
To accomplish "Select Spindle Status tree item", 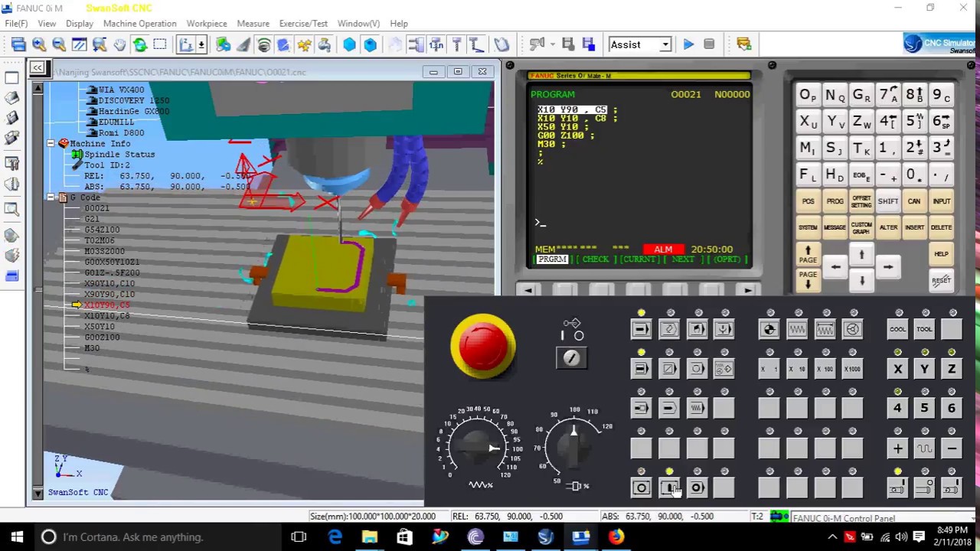I will coord(119,155).
